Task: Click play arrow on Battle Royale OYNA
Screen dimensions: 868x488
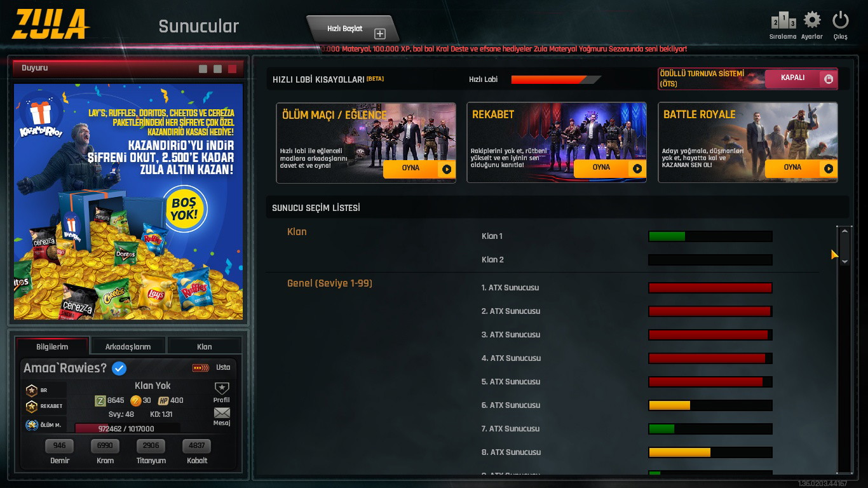Action: (x=829, y=168)
